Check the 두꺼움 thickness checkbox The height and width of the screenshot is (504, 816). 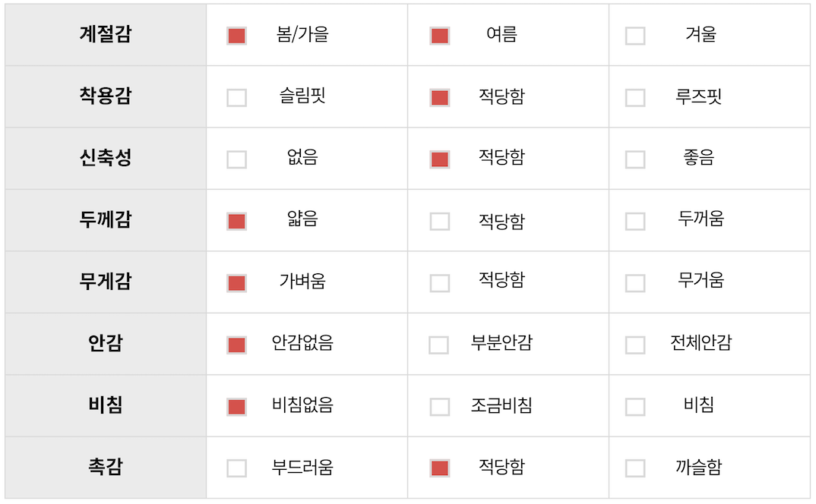click(x=635, y=222)
